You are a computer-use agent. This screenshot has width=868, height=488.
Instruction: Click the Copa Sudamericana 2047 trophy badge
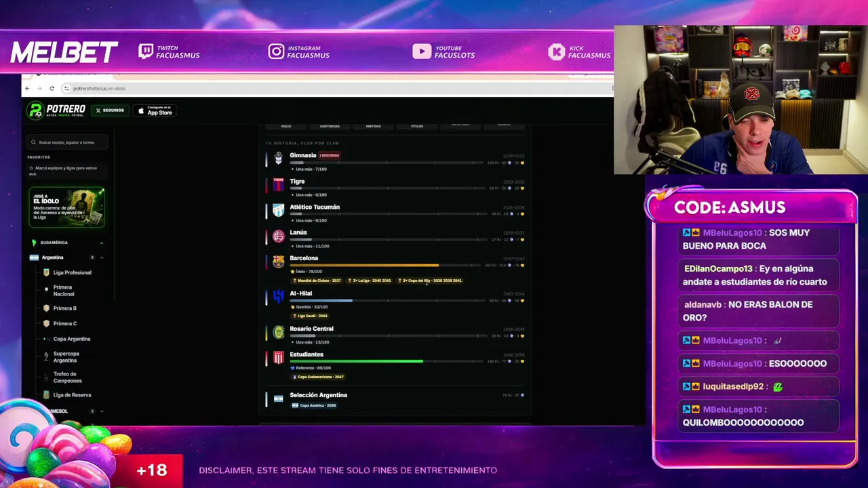pyautogui.click(x=318, y=377)
